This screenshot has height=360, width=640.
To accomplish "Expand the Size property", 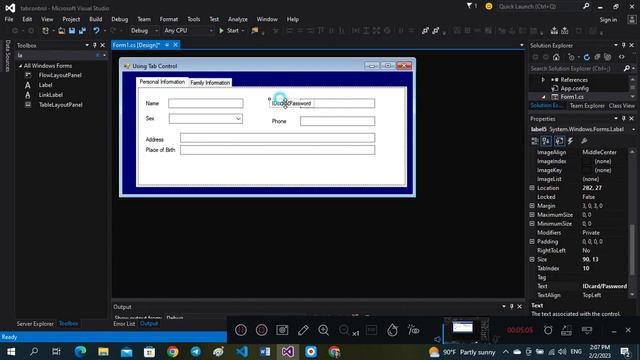I will click(532, 260).
